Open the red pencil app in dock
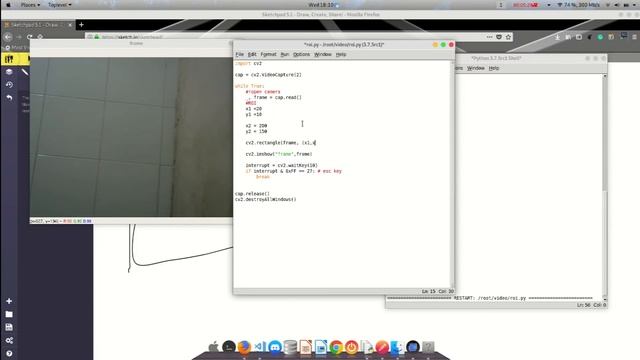Screen dimensions: 640x360 tap(382, 347)
